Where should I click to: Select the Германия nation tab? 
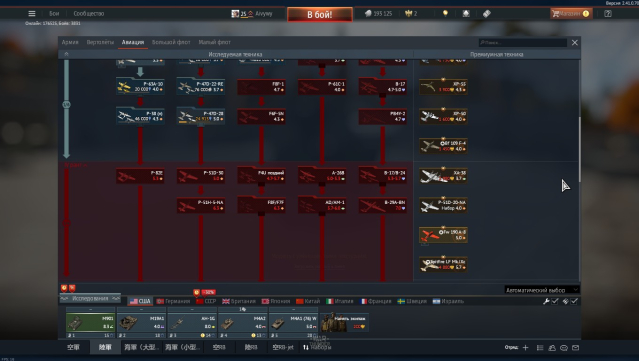coord(174,301)
